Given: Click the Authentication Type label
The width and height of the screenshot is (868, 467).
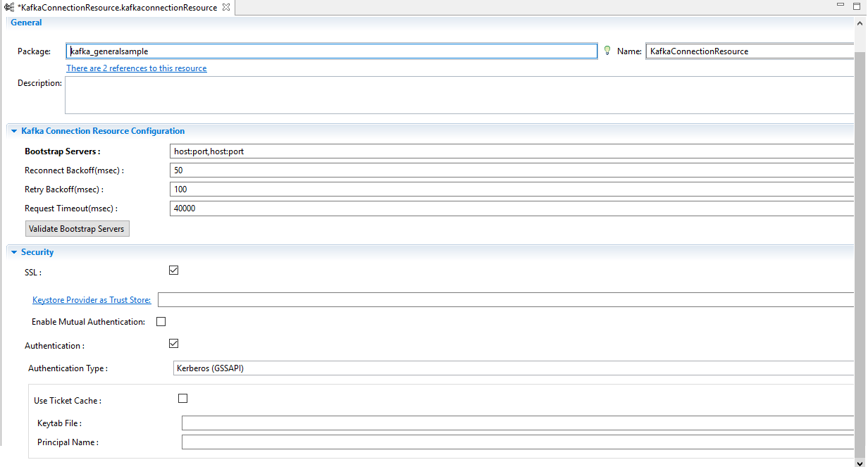Looking at the screenshot, I should (68, 368).
